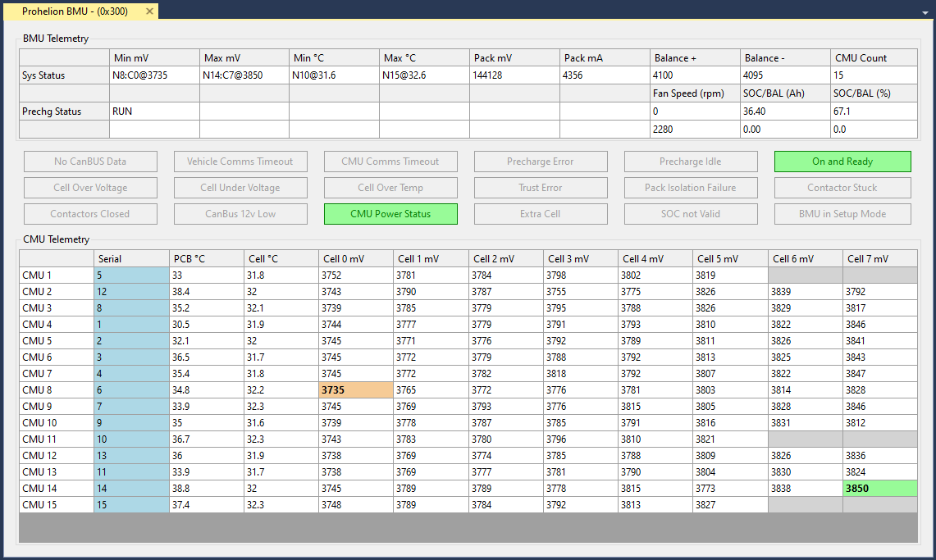Screen dimensions: 936x560
Task: Click the PCB °C column header
Action: click(207, 259)
